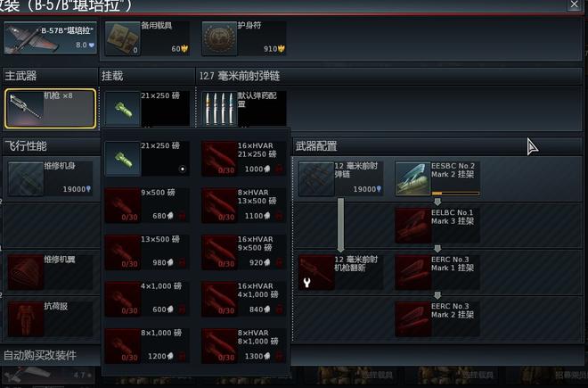Select 8×1,000 磅 from loadout list

[x=147, y=346]
